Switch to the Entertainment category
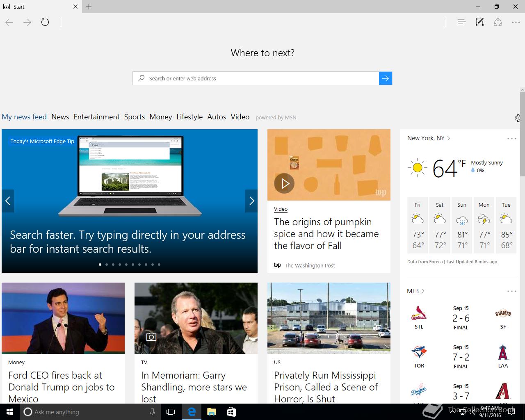This screenshot has height=420, width=525. tap(97, 117)
